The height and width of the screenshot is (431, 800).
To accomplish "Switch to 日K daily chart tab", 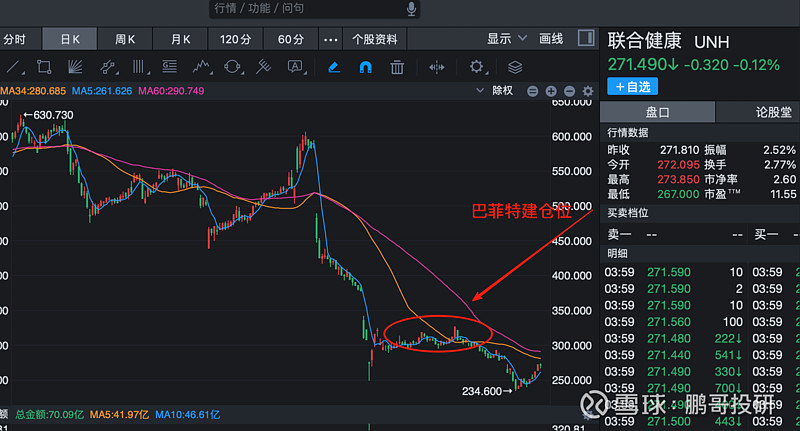I will click(x=70, y=39).
